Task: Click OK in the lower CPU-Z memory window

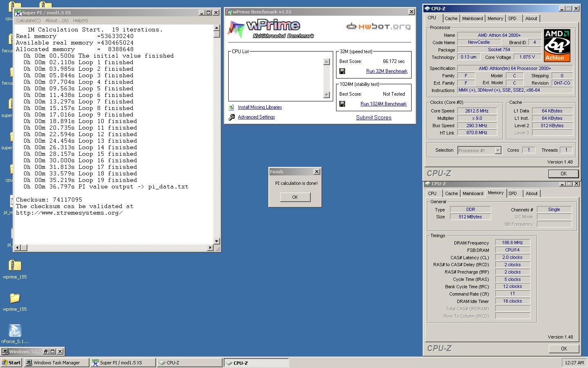Action: (564, 349)
